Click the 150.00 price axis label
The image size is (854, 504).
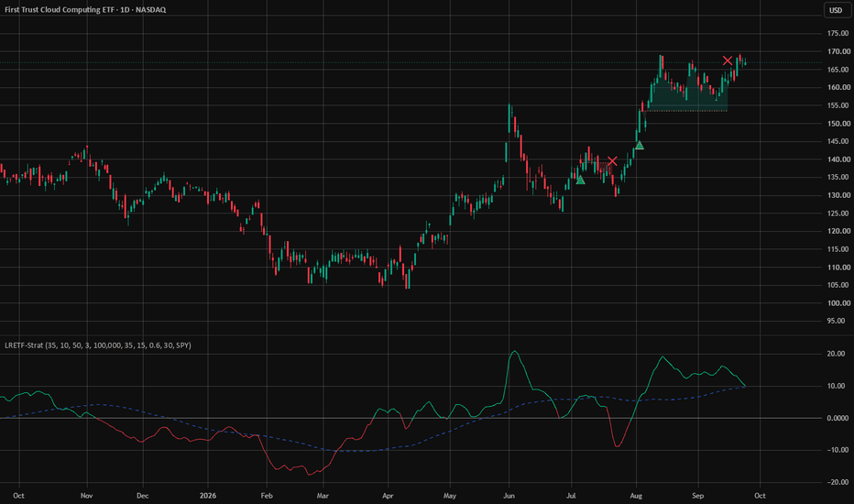(x=838, y=124)
